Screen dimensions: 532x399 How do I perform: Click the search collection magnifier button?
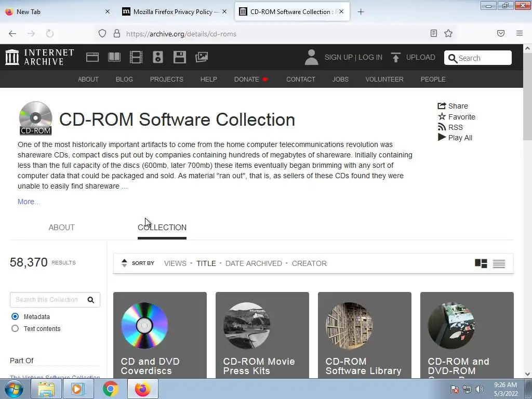pyautogui.click(x=90, y=300)
